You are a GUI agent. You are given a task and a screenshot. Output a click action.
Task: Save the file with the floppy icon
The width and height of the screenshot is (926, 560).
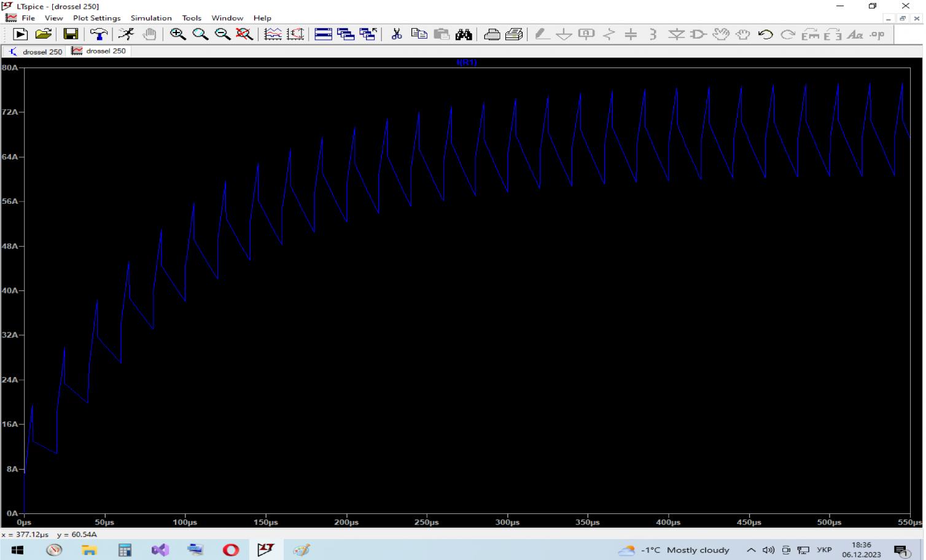coord(71,34)
